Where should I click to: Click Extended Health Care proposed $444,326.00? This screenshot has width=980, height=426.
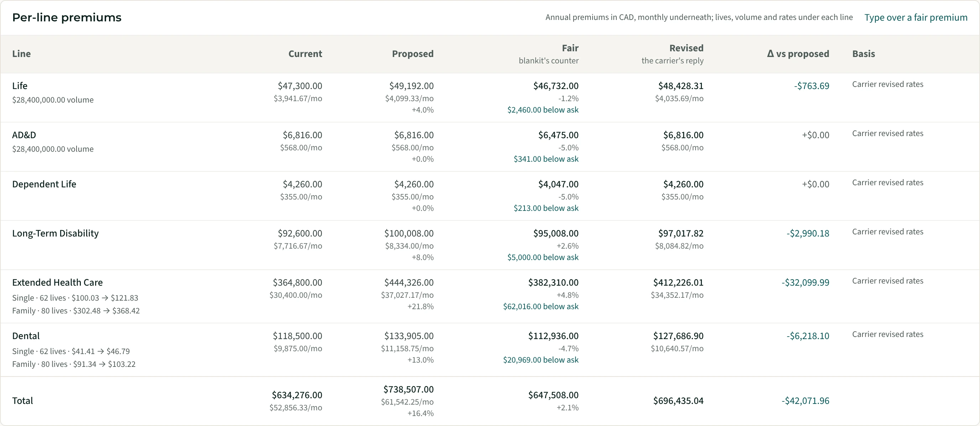coord(409,282)
